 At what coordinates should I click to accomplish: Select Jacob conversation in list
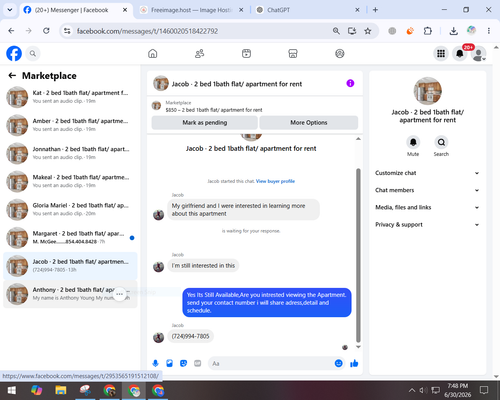click(70, 266)
